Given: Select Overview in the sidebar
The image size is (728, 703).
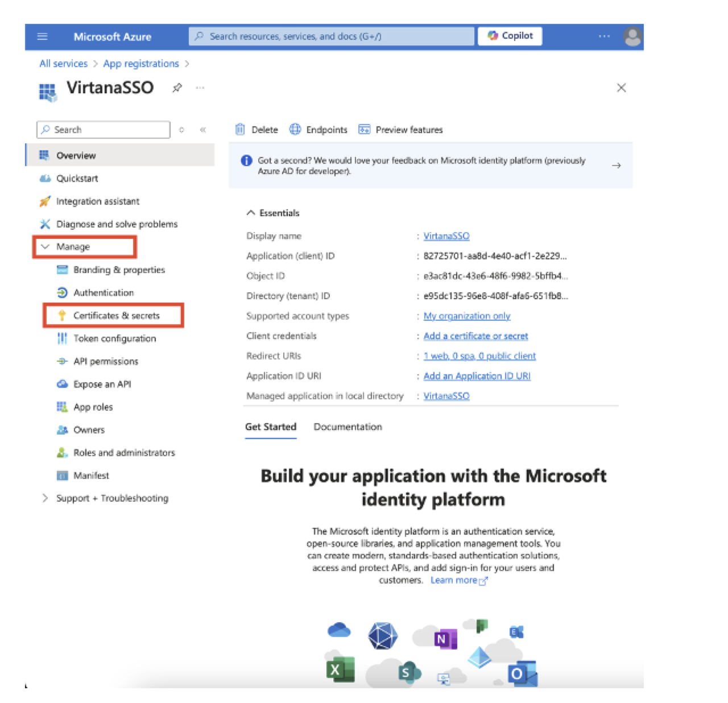Looking at the screenshot, I should pos(121,155).
